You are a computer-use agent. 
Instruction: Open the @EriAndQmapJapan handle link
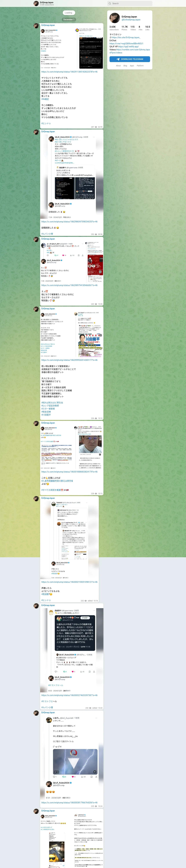tap(131, 20)
